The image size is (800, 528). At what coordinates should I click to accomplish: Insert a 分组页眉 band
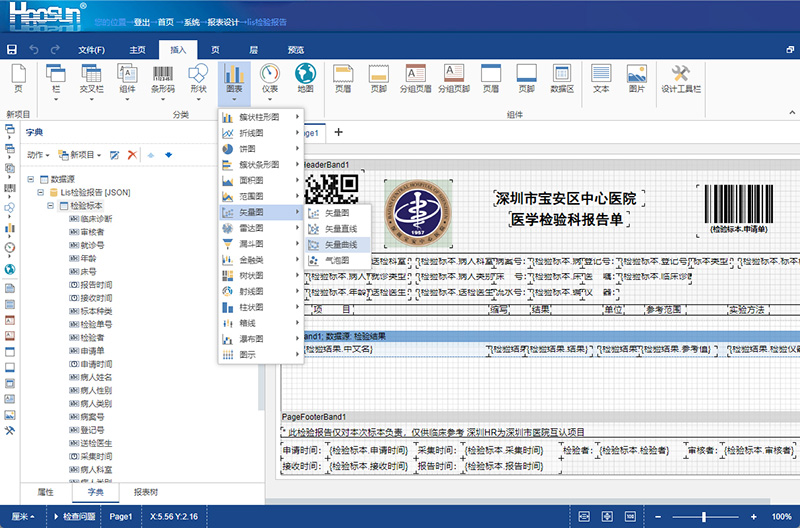pos(415,79)
